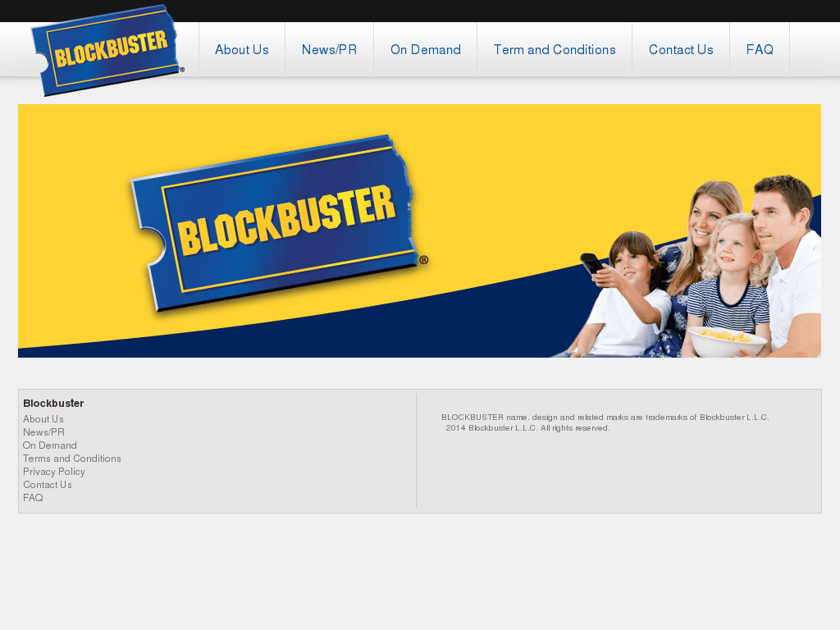This screenshot has height=630, width=840.
Task: Open News/PR in top navigation
Action: [329, 50]
